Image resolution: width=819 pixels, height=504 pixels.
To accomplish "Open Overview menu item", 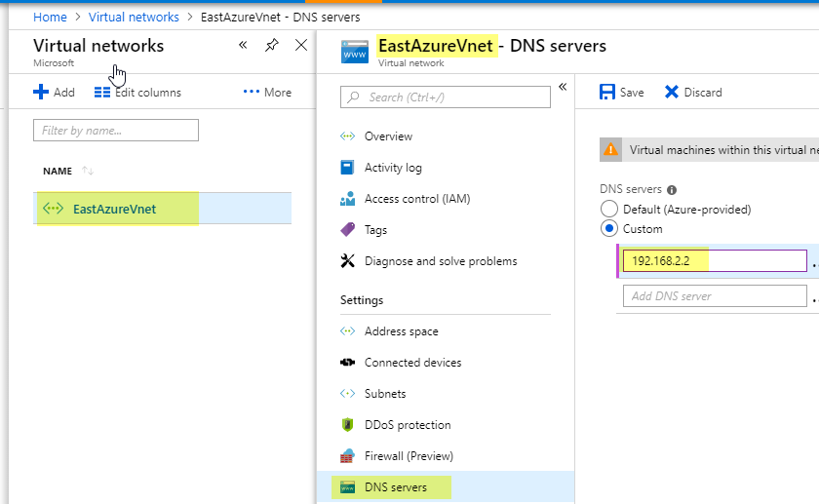I will (x=389, y=136).
